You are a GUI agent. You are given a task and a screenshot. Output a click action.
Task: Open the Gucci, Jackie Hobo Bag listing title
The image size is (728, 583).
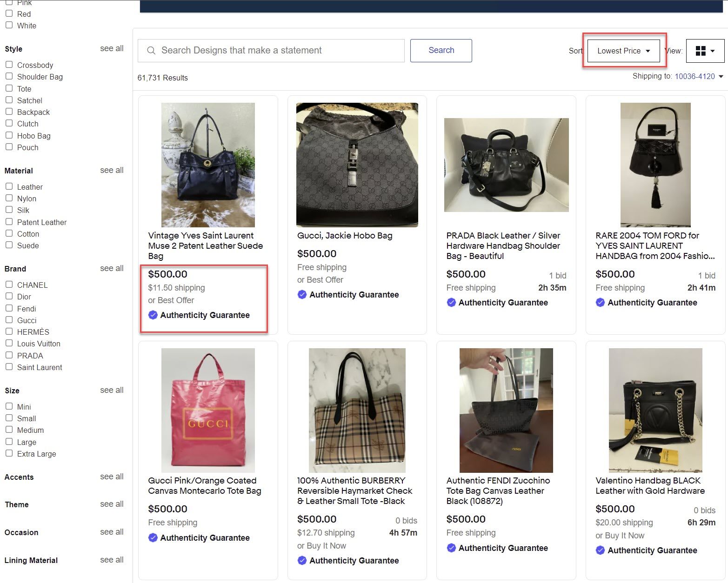345,236
